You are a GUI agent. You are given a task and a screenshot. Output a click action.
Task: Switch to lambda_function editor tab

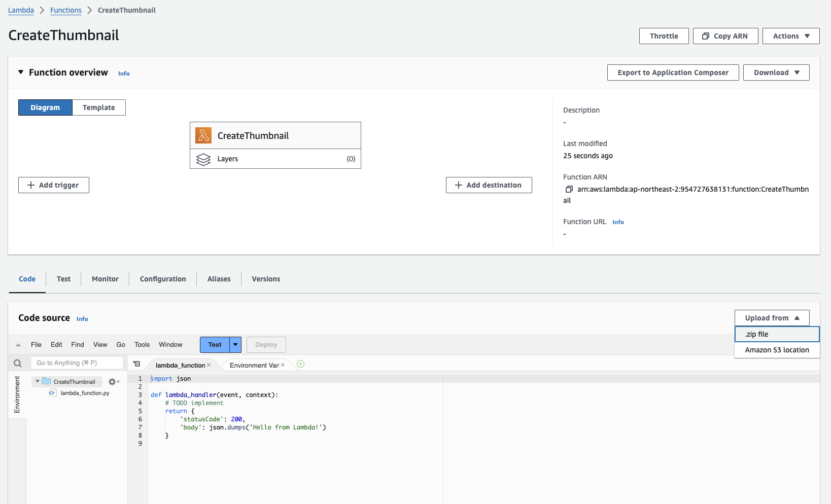[180, 365]
